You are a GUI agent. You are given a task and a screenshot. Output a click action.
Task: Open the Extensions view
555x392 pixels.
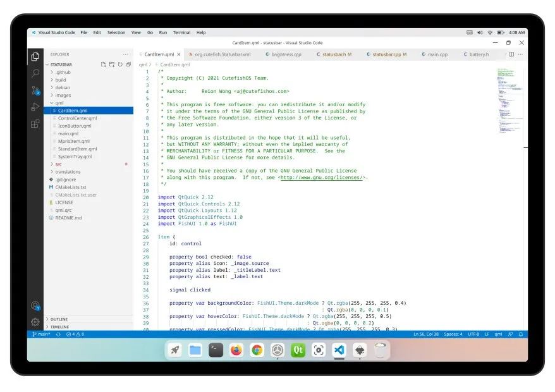pos(35,124)
